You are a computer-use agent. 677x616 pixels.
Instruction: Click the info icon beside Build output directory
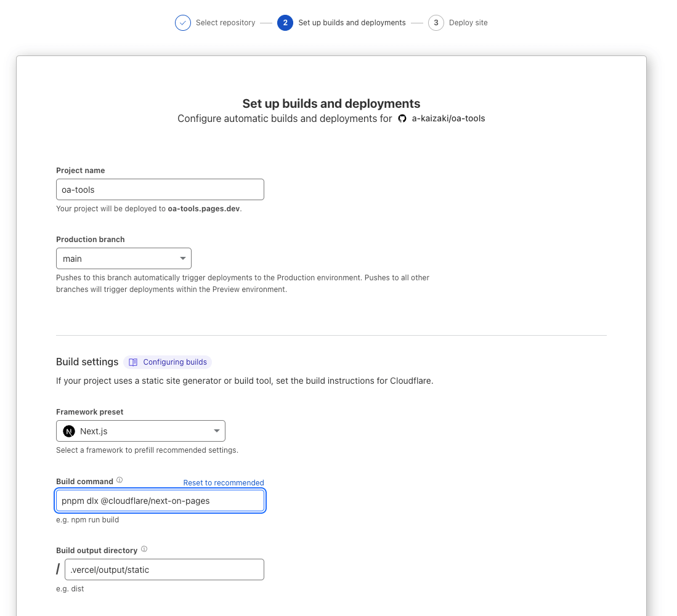144,549
